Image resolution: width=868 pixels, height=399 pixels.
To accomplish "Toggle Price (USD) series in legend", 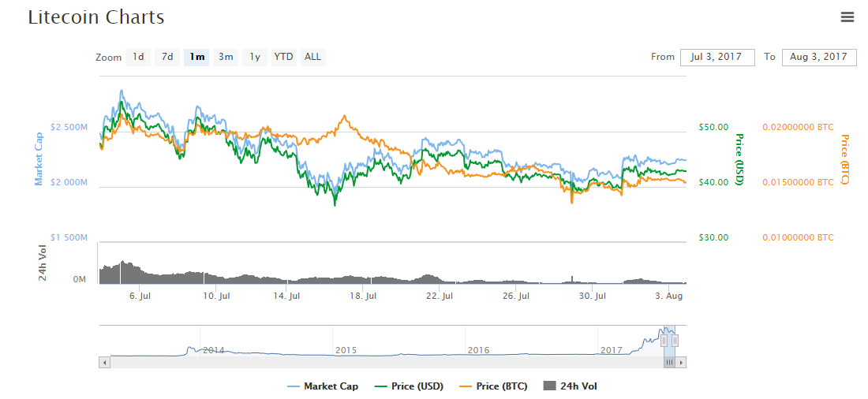I will tap(409, 386).
